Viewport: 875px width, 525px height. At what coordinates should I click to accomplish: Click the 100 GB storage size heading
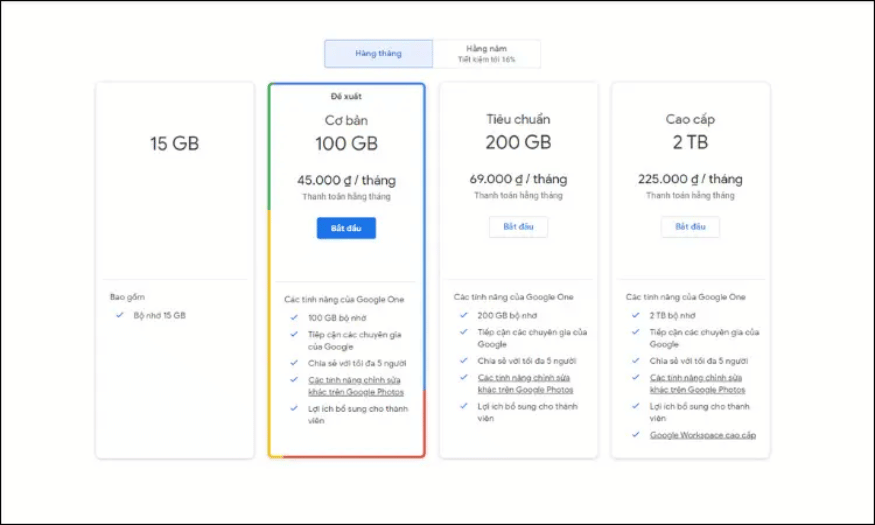click(346, 143)
